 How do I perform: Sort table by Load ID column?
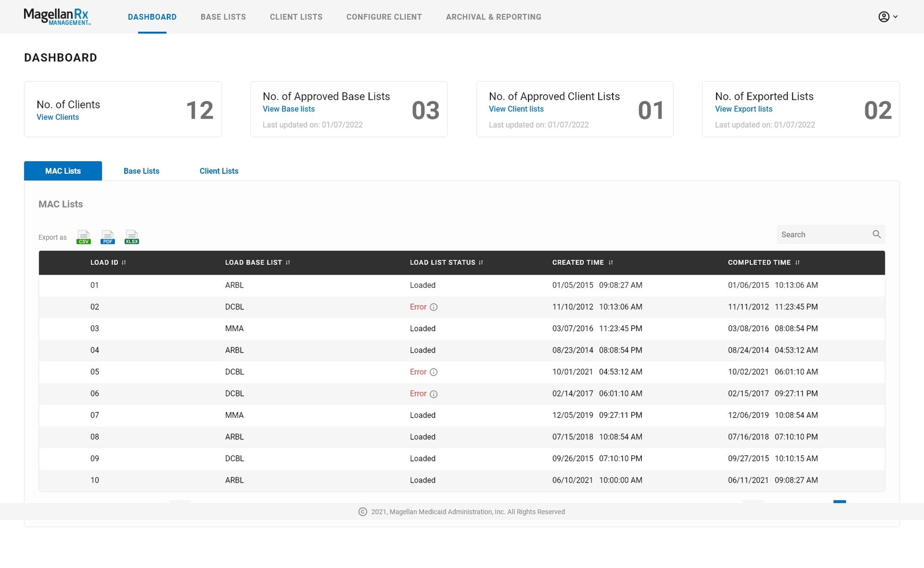[124, 263]
